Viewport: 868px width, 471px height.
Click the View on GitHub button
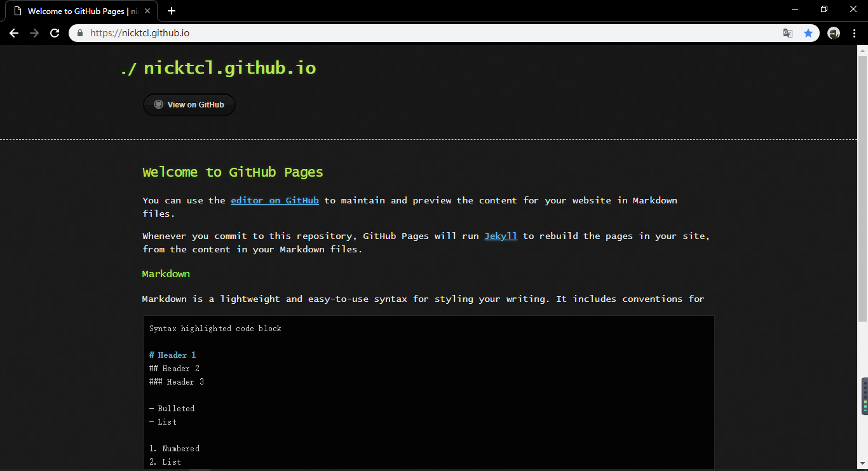click(x=189, y=105)
